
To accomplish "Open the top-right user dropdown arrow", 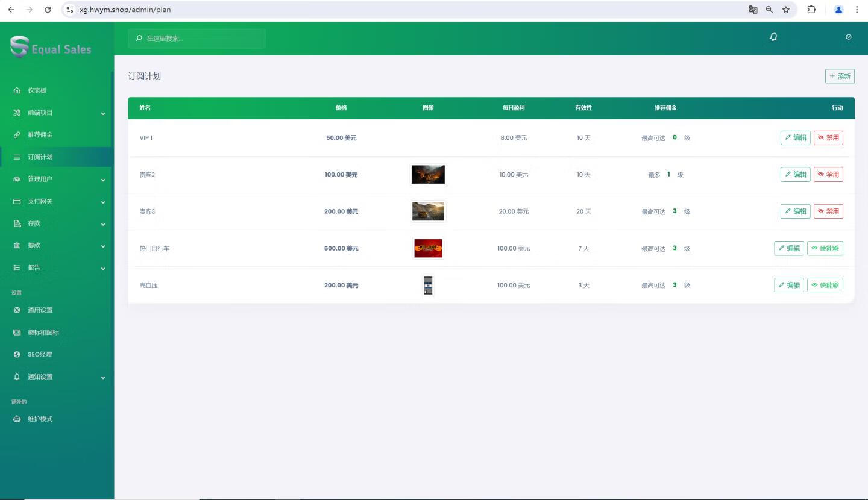I will pyautogui.click(x=848, y=37).
